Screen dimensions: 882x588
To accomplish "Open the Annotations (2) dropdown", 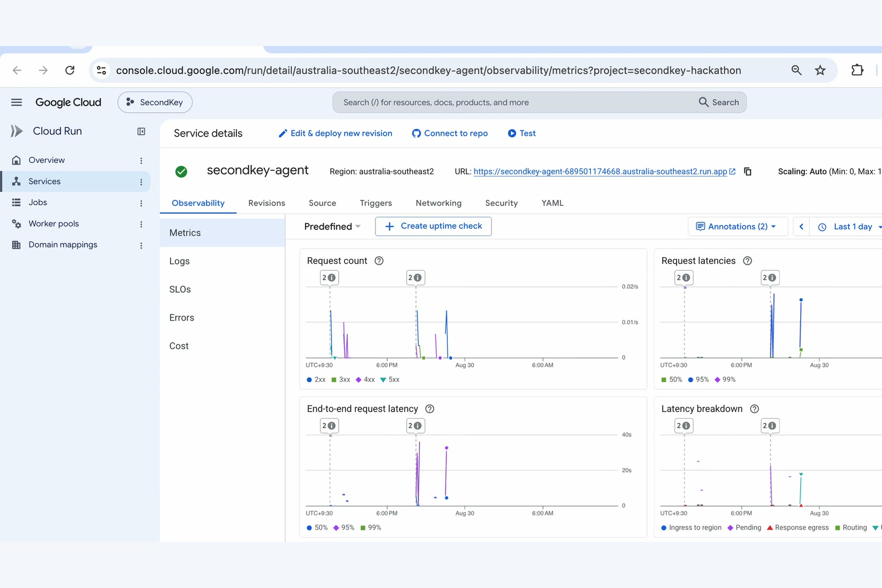I will 737,226.
